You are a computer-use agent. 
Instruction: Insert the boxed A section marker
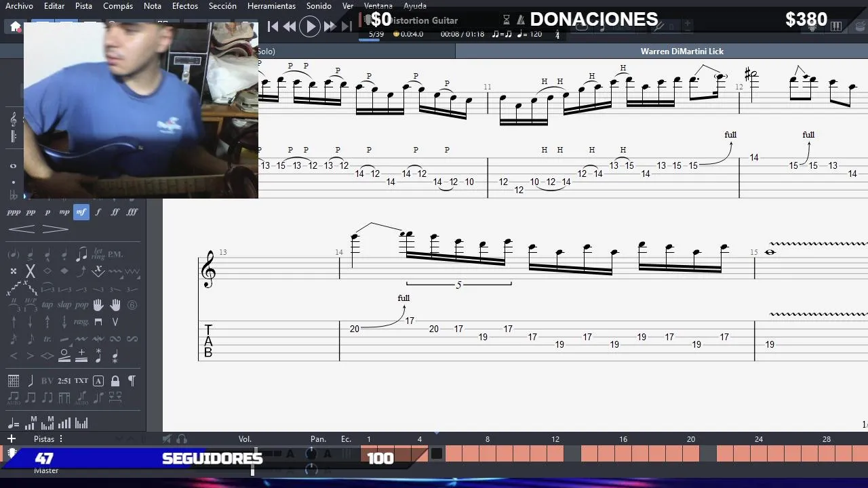coord(98,381)
